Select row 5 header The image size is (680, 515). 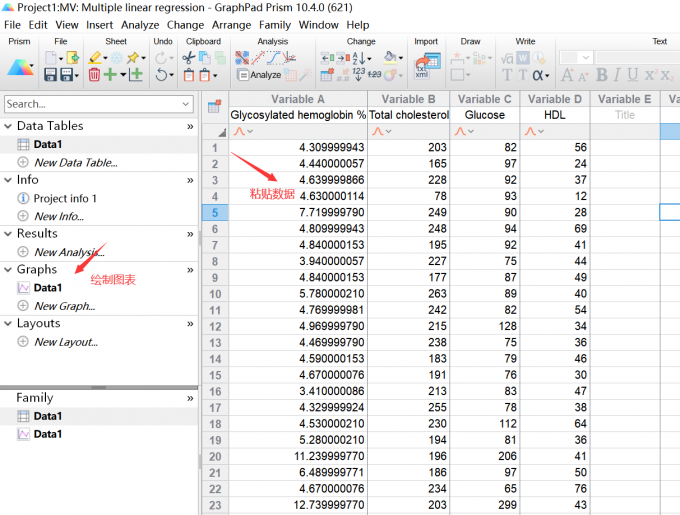[x=215, y=213]
